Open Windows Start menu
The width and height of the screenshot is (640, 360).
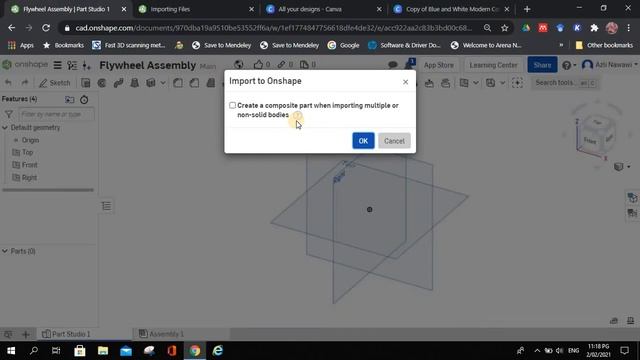(11, 351)
